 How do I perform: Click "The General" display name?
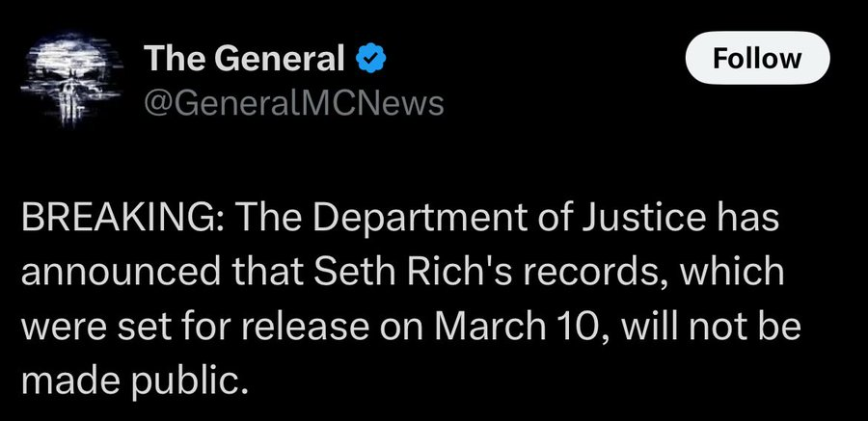[x=244, y=60]
